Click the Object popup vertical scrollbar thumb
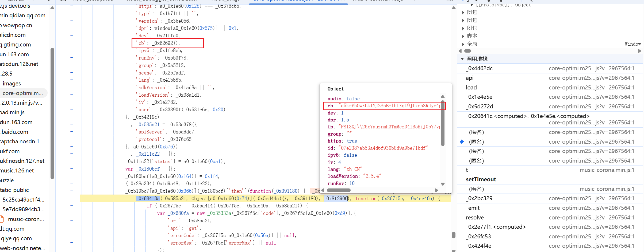Image resolution: width=644 pixels, height=252 pixels. [443, 123]
